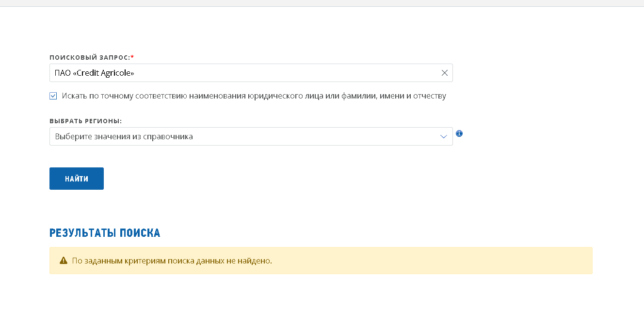
Task: Click the 'ВЫБРАТЬ РЕГИОНЫ' label
Action: click(x=85, y=121)
